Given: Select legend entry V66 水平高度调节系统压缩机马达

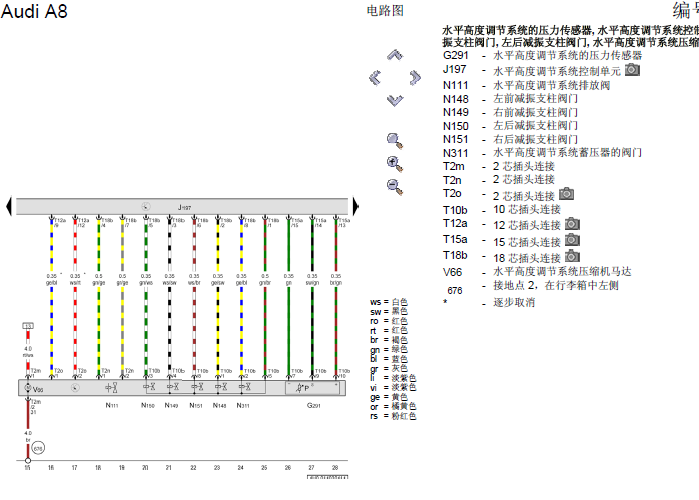Looking at the screenshot, I should pos(537,271).
